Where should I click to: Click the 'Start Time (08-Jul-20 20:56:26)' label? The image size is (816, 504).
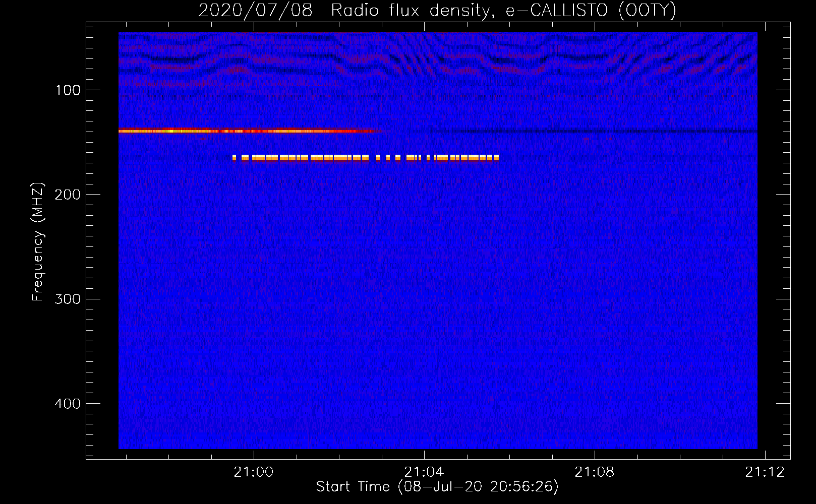coord(437,487)
